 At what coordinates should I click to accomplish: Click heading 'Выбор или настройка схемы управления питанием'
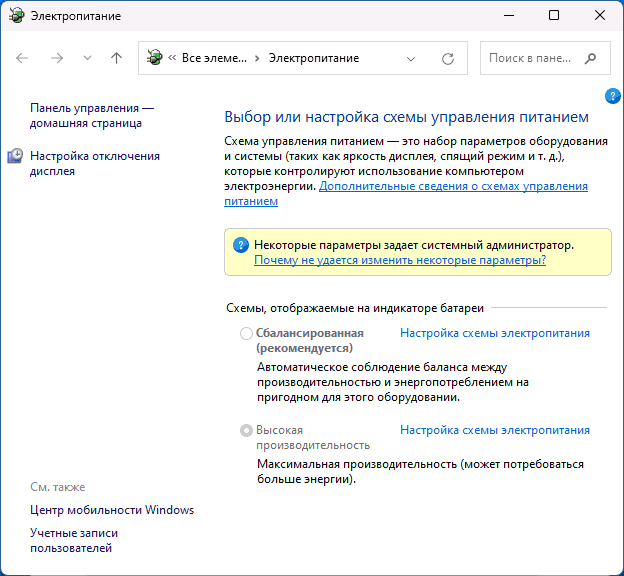tap(406, 117)
